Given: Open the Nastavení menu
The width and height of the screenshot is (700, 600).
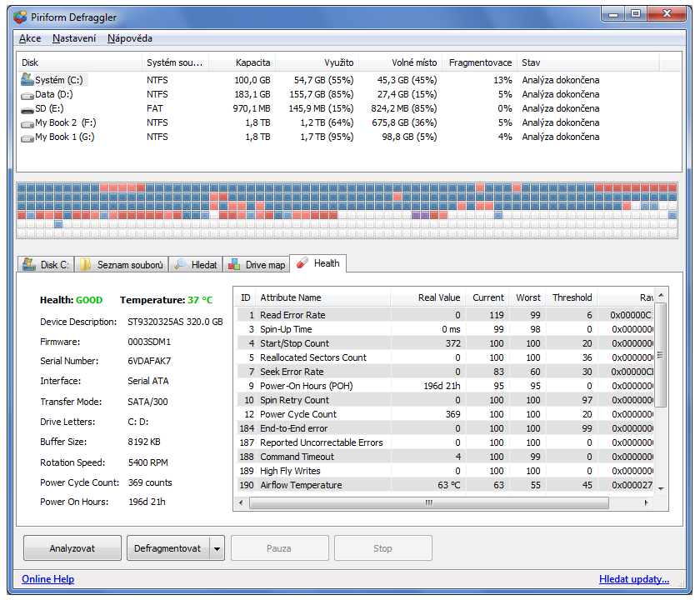Looking at the screenshot, I should pyautogui.click(x=73, y=38).
